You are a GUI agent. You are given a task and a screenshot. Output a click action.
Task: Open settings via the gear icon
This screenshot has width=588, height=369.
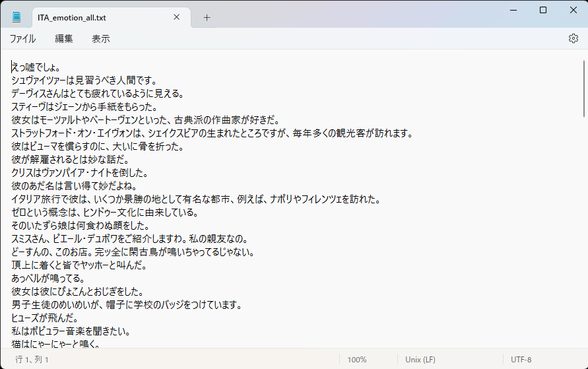click(573, 38)
